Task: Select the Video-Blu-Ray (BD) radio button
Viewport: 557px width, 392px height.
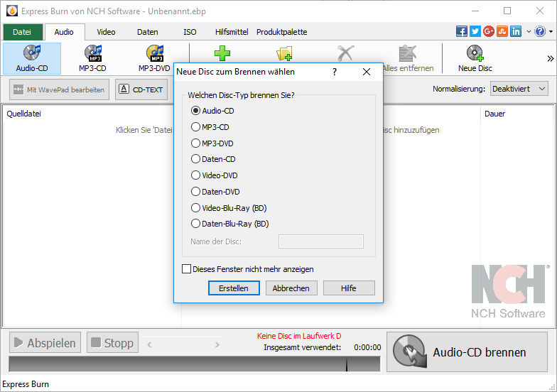Action: pyautogui.click(x=195, y=207)
